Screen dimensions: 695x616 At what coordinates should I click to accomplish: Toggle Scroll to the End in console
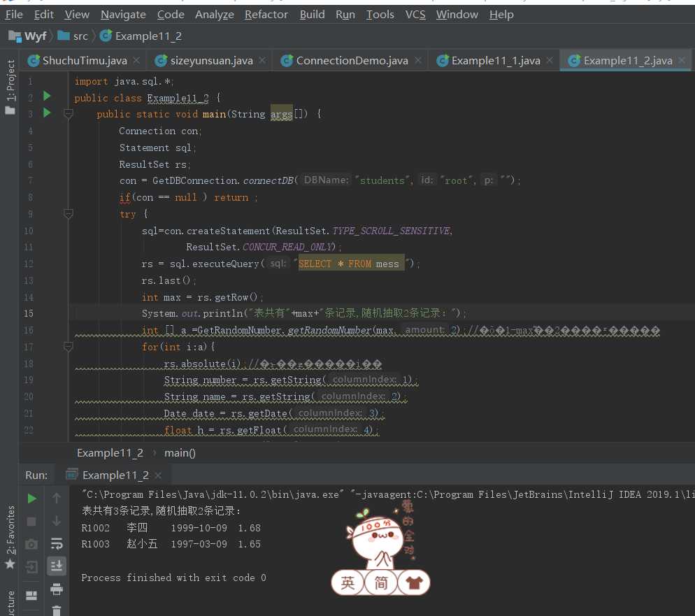coord(57,566)
